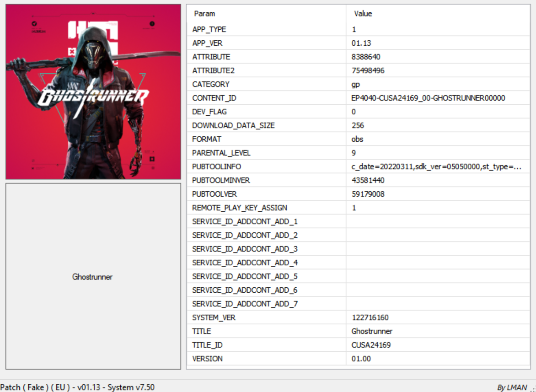
Task: Select the Param column header
Action: pyautogui.click(x=266, y=14)
